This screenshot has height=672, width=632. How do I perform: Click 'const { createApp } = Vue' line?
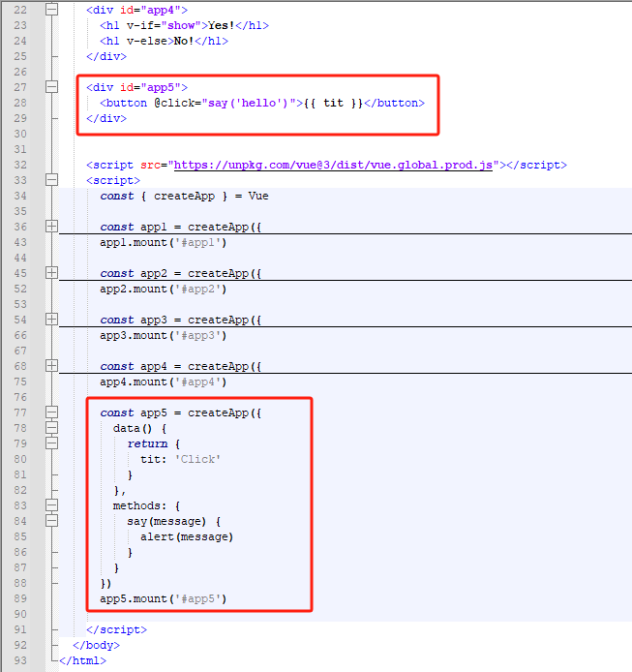click(x=184, y=196)
